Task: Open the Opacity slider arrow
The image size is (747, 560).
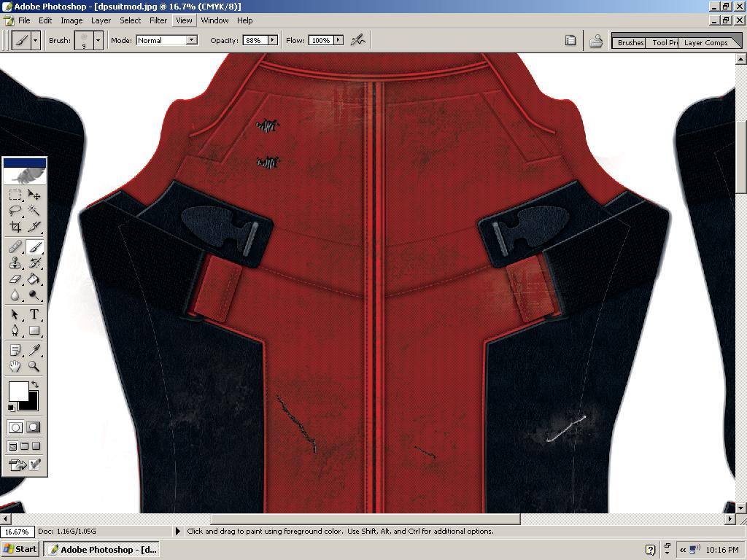Action: click(273, 41)
